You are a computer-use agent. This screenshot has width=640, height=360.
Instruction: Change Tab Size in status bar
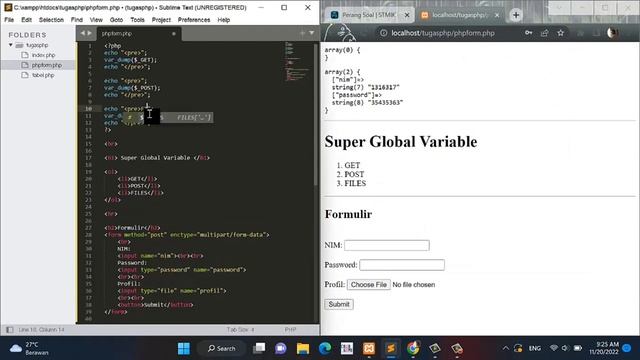click(240, 329)
